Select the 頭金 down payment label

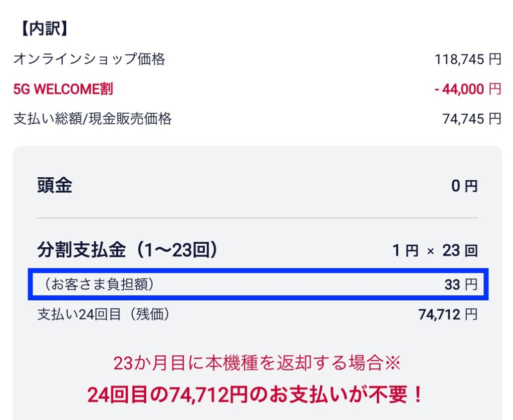[55, 186]
